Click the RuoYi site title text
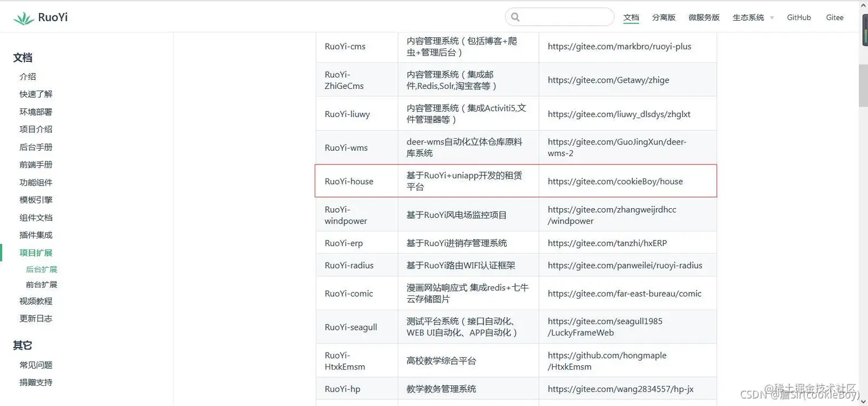Viewport: 868px width, 406px height. 53,18
